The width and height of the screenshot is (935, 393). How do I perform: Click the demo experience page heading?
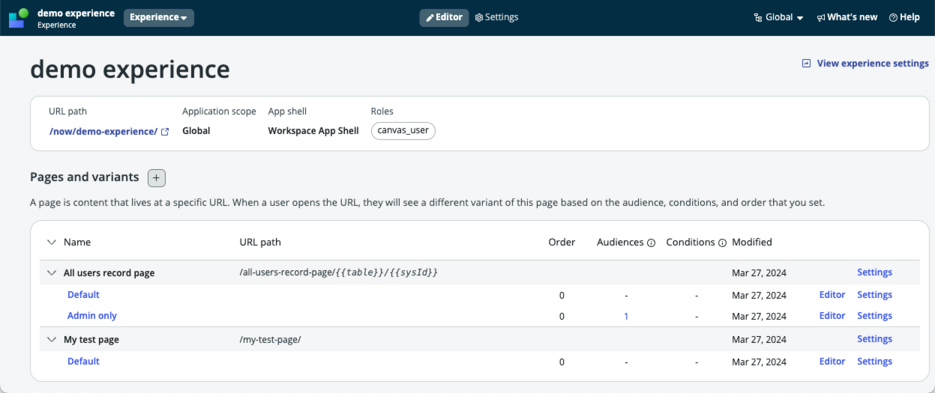[x=130, y=70]
